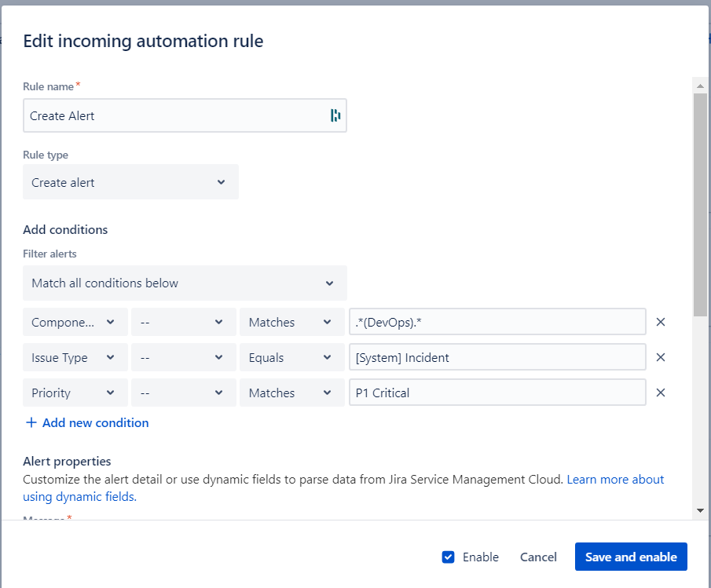Click the vertical scrollbar thumb
The height and width of the screenshot is (588, 711).
tap(700, 205)
